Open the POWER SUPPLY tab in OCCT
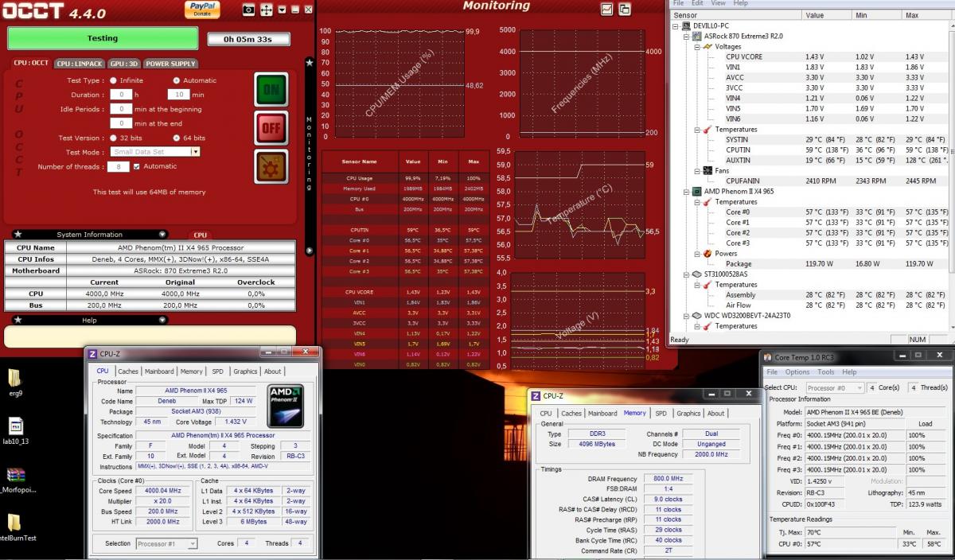 (x=170, y=64)
